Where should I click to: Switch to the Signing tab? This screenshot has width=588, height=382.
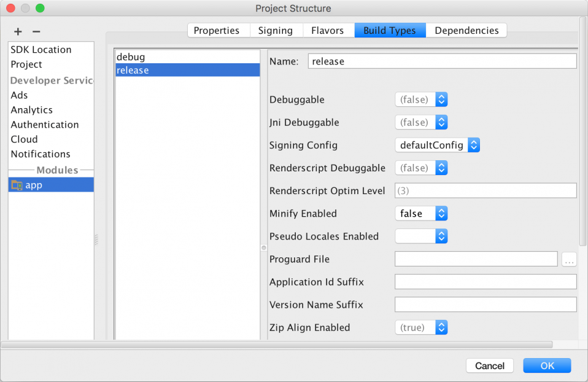click(x=276, y=29)
